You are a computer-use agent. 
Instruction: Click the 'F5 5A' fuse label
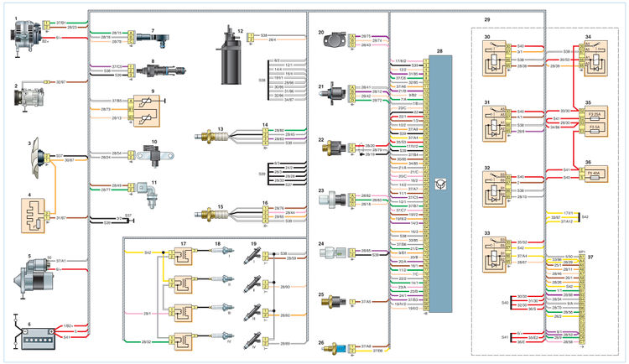point(595,127)
